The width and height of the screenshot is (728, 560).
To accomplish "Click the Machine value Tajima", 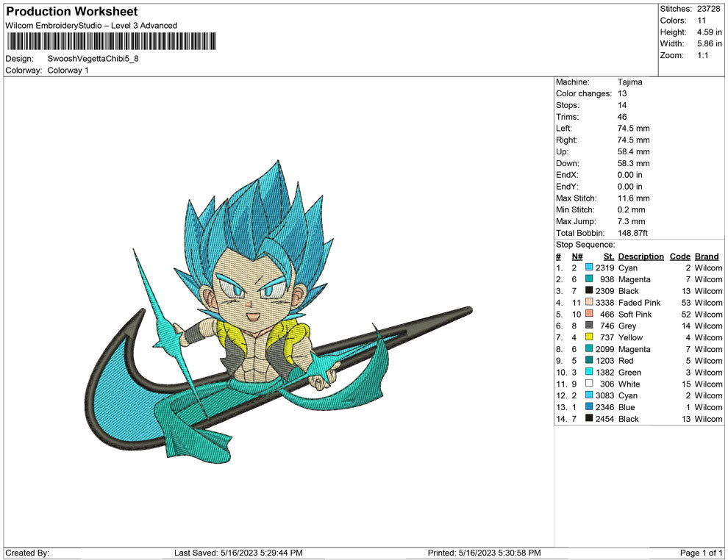I will coord(629,82).
